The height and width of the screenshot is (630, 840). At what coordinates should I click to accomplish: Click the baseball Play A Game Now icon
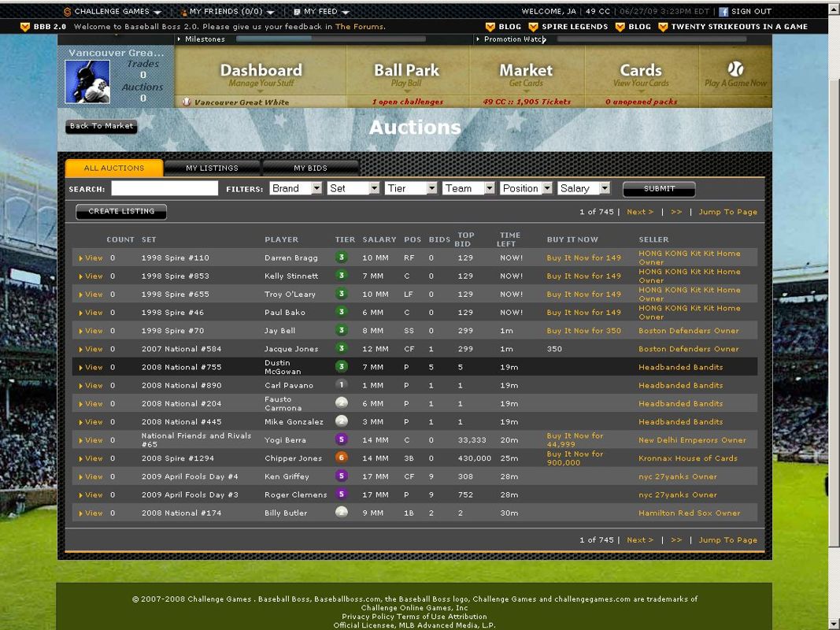tap(735, 69)
